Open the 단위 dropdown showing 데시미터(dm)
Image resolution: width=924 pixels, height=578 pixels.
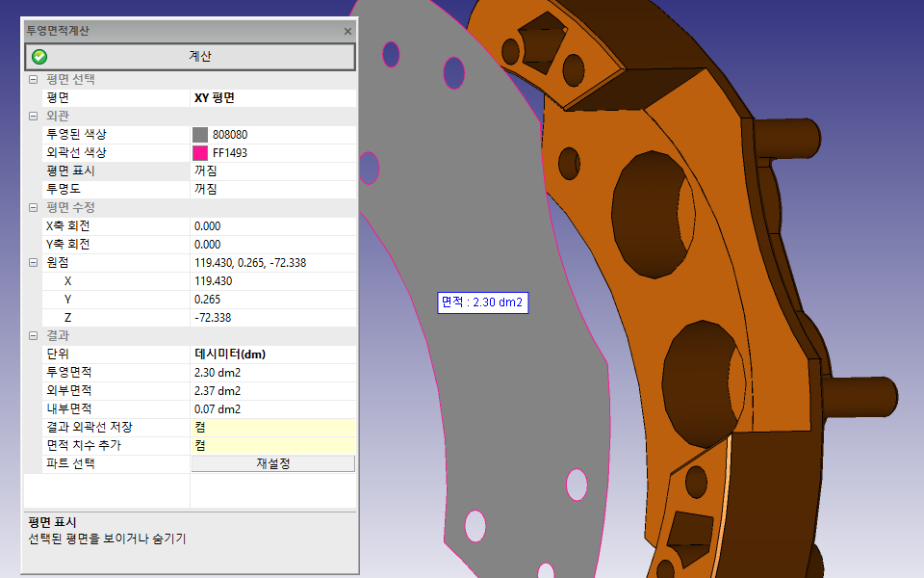pyautogui.click(x=272, y=354)
